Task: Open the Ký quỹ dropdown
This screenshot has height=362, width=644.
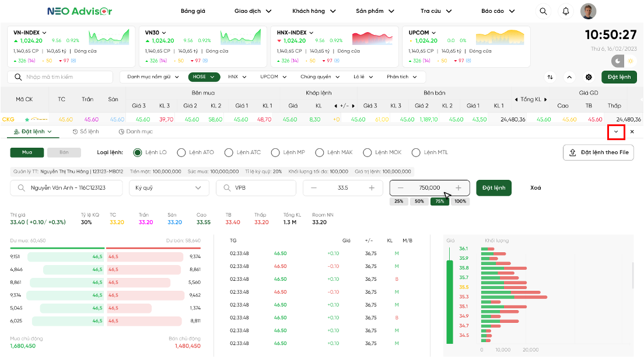Action: [x=169, y=188]
